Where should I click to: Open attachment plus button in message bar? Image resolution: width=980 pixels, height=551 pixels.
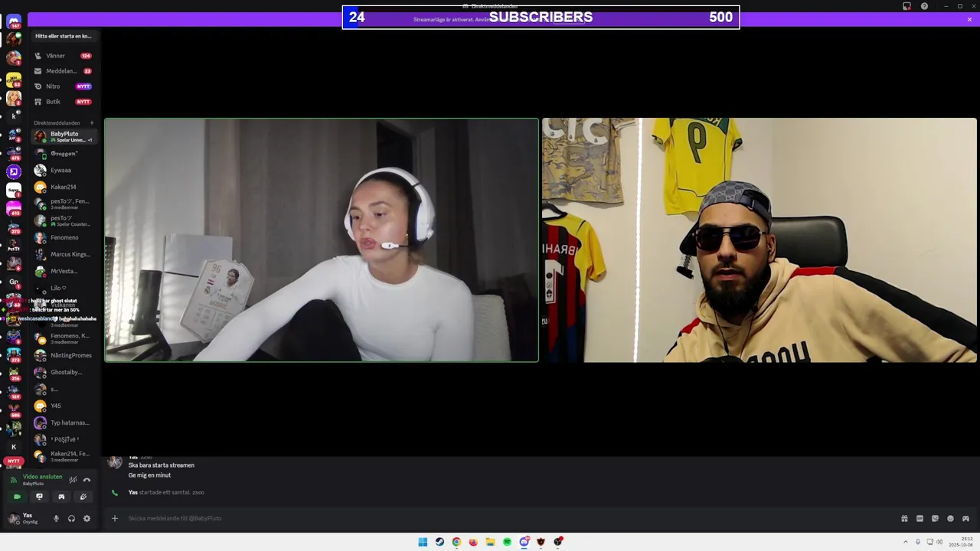click(x=114, y=518)
